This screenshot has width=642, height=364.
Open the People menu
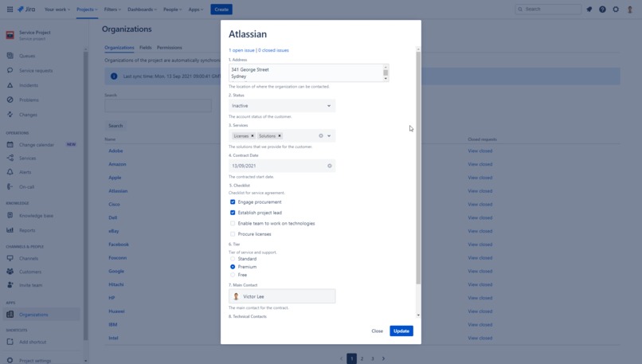(172, 9)
